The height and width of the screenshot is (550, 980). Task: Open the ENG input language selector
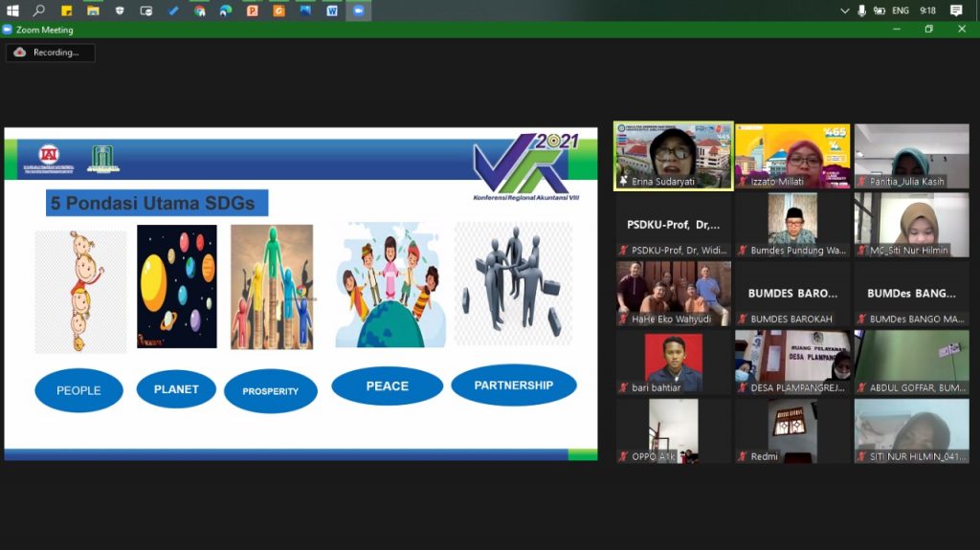901,11
